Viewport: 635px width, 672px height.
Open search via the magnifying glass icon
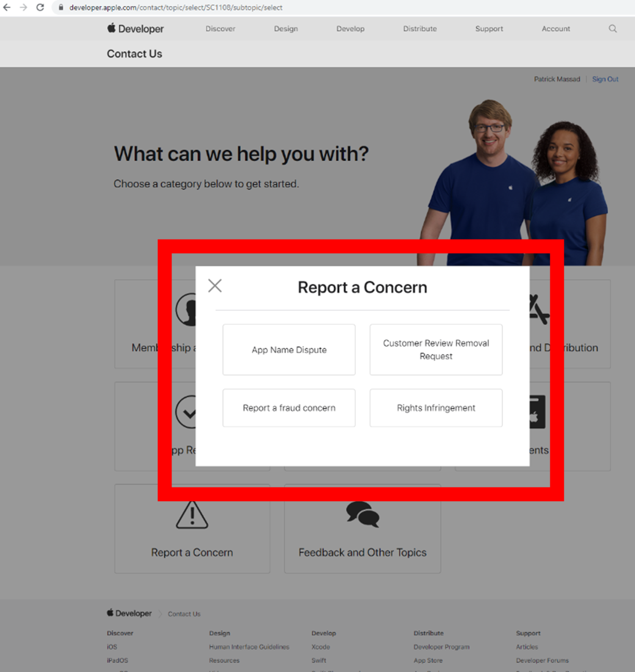pyautogui.click(x=613, y=29)
